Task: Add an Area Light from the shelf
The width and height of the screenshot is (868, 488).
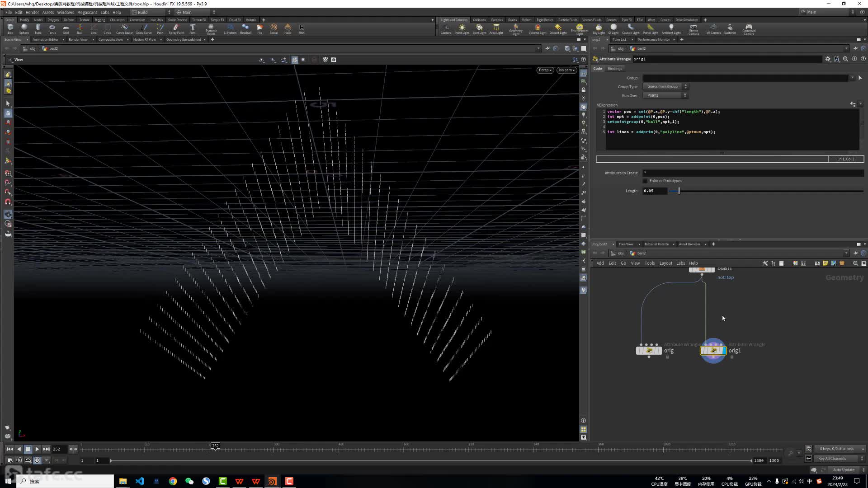Action: (x=496, y=29)
